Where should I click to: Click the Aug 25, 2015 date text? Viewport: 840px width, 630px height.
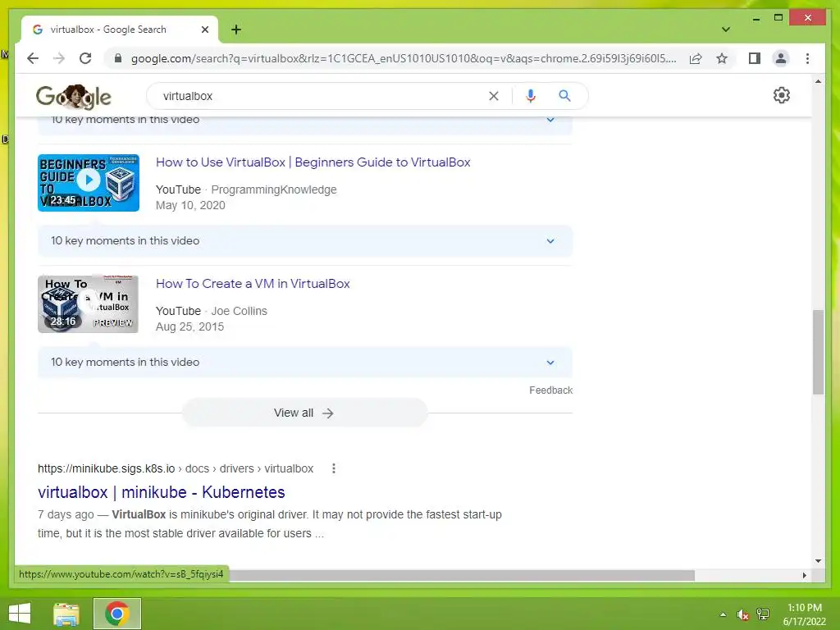(x=190, y=326)
